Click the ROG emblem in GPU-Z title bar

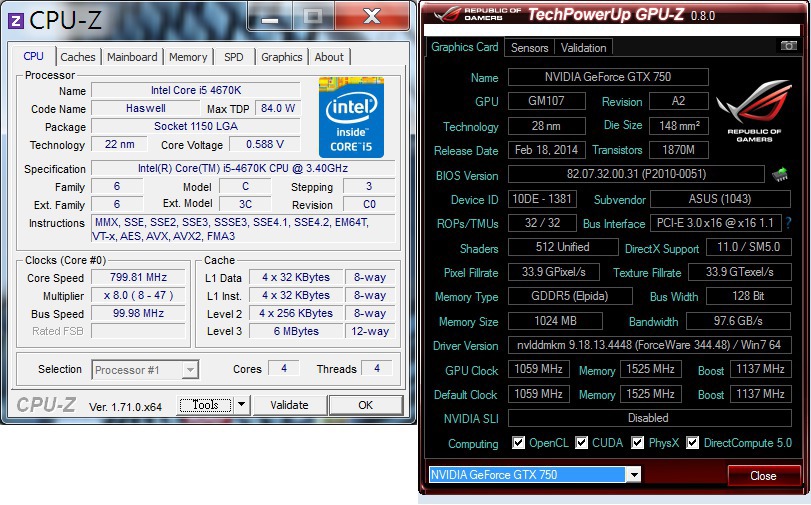[x=448, y=14]
